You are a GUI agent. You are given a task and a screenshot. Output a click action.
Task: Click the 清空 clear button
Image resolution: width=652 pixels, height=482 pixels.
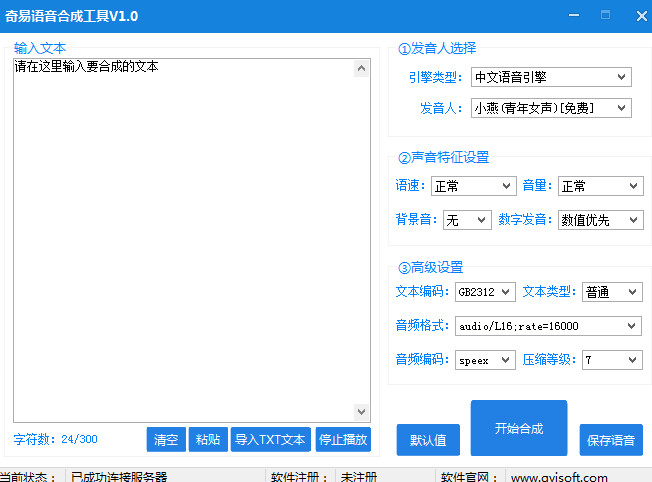tap(166, 440)
